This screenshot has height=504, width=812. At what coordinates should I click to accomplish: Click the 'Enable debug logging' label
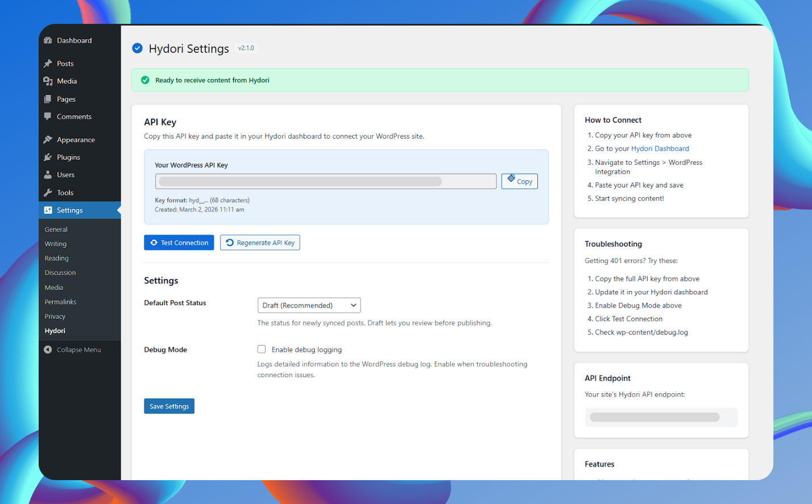click(307, 350)
